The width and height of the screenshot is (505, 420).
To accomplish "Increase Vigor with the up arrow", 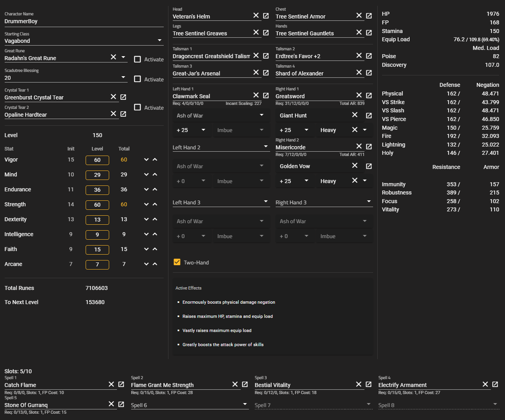I will point(155,160).
